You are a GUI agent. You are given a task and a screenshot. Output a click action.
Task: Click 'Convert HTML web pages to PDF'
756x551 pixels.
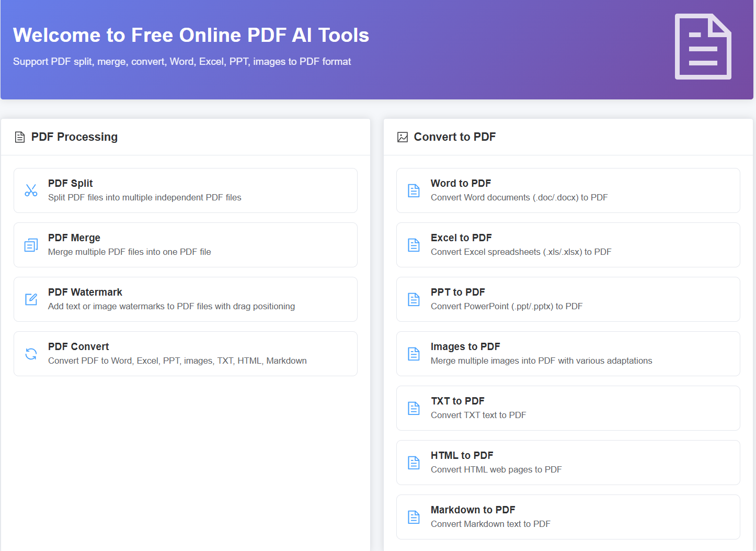coord(496,469)
